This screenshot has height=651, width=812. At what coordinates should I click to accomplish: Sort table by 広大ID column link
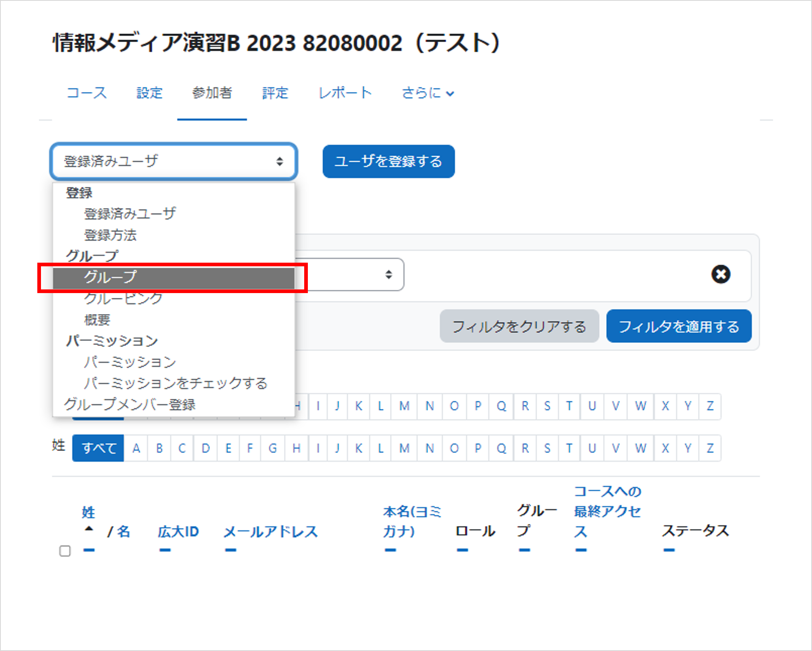[178, 532]
